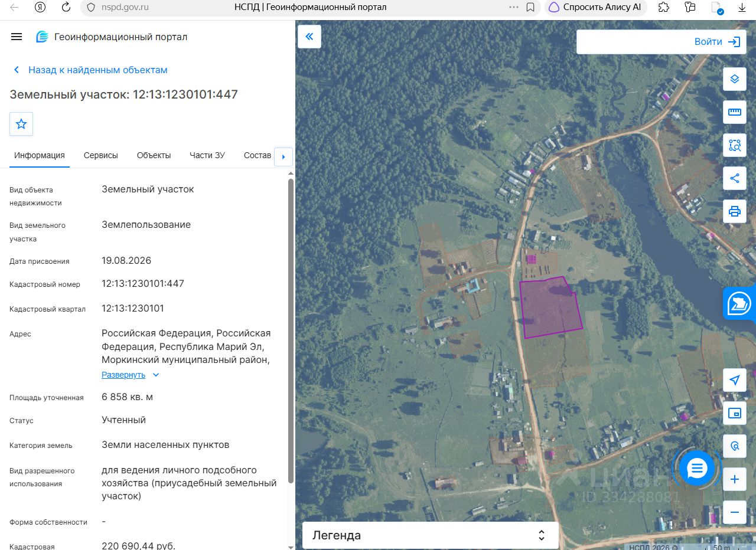The image size is (756, 550).
Task: Add the land plot to favorites with the star
Action: coord(21,124)
